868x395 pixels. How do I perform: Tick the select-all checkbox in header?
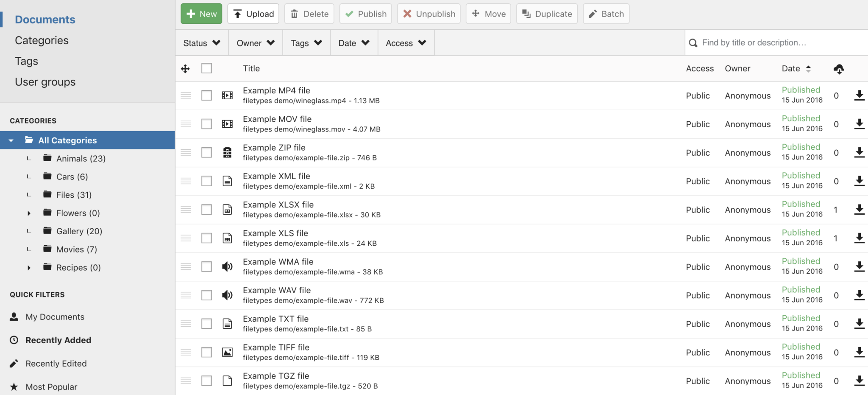click(206, 68)
